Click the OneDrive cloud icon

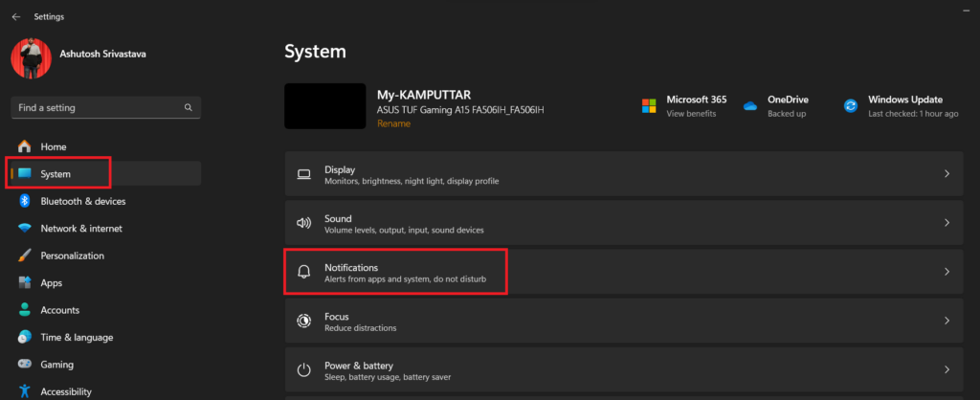click(750, 105)
